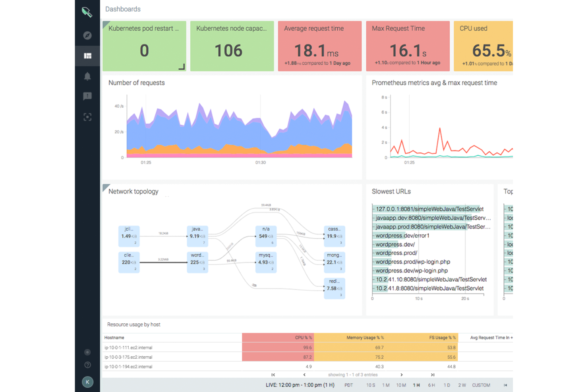
Task: Select the Dashboards grid icon in sidebar
Action: coord(87,56)
